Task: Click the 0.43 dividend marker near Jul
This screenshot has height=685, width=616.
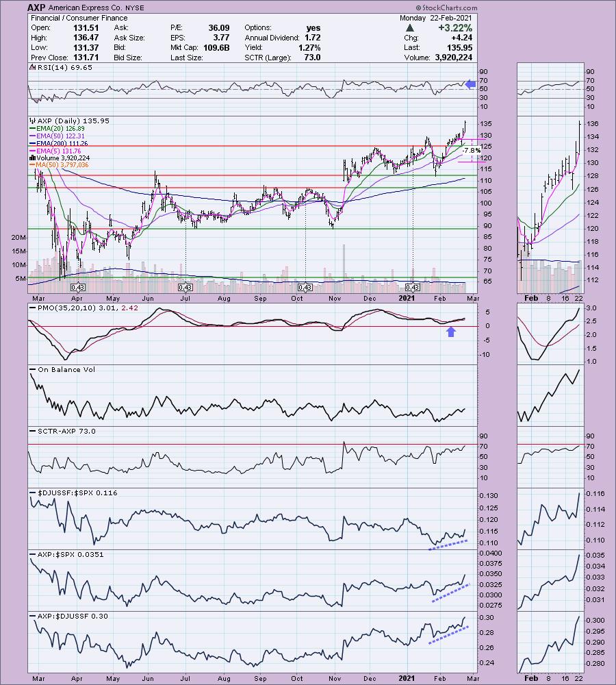Action: click(185, 287)
